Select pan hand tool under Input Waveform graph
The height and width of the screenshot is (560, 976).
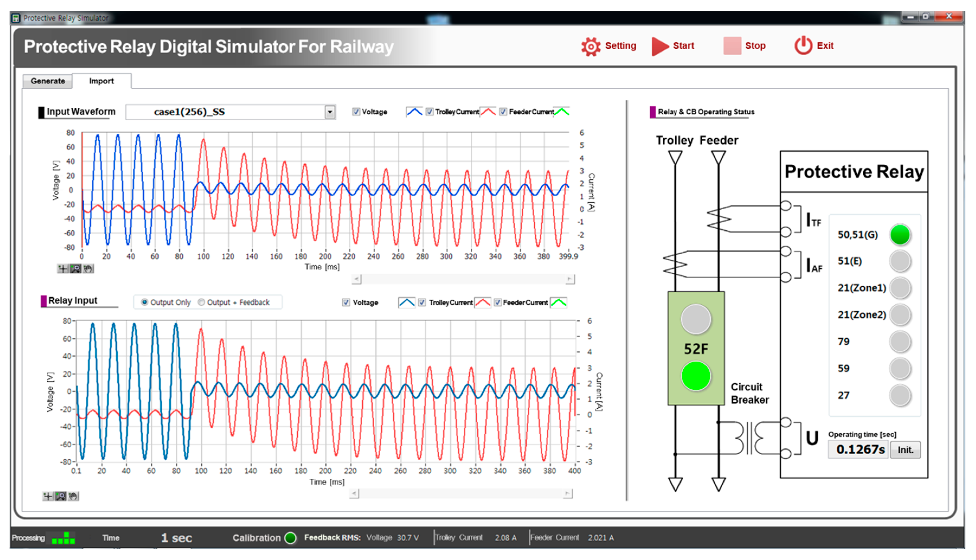[x=88, y=268]
